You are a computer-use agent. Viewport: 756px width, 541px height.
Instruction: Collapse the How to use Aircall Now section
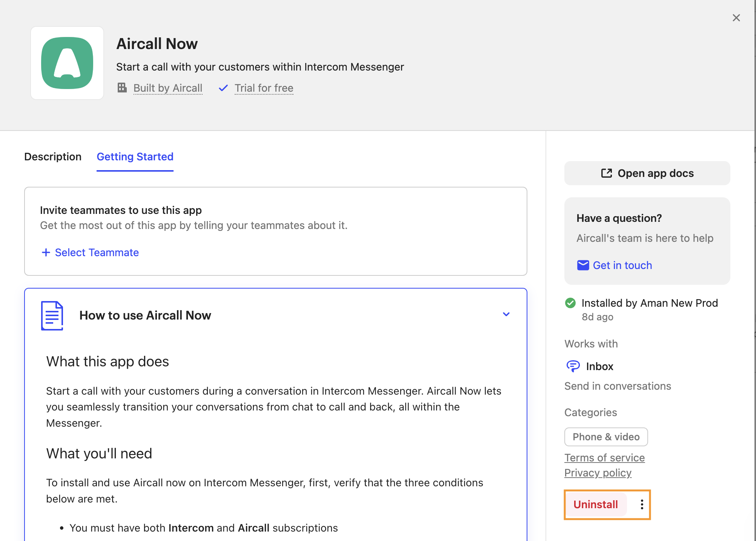click(x=506, y=314)
